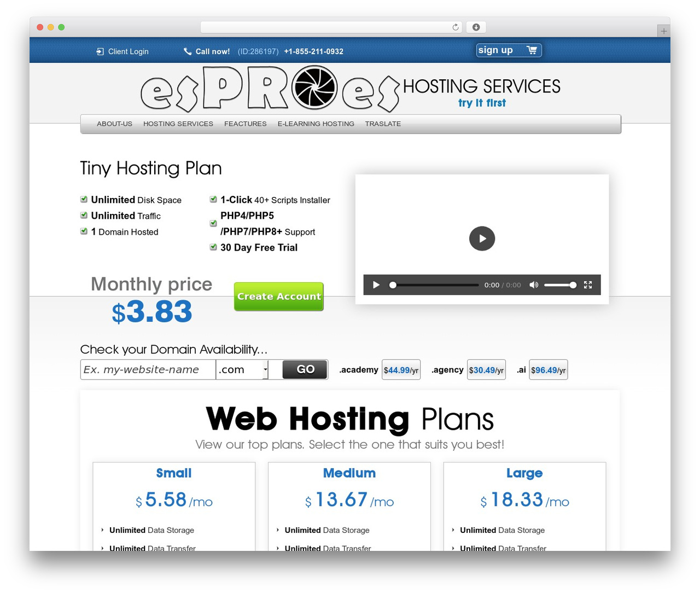Click the Small plan $5.58/mo price
700x593 pixels.
(174, 500)
